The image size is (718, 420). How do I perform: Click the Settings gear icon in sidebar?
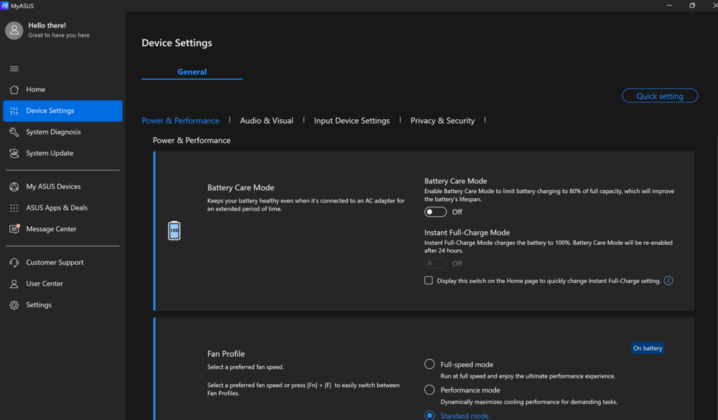[14, 305]
